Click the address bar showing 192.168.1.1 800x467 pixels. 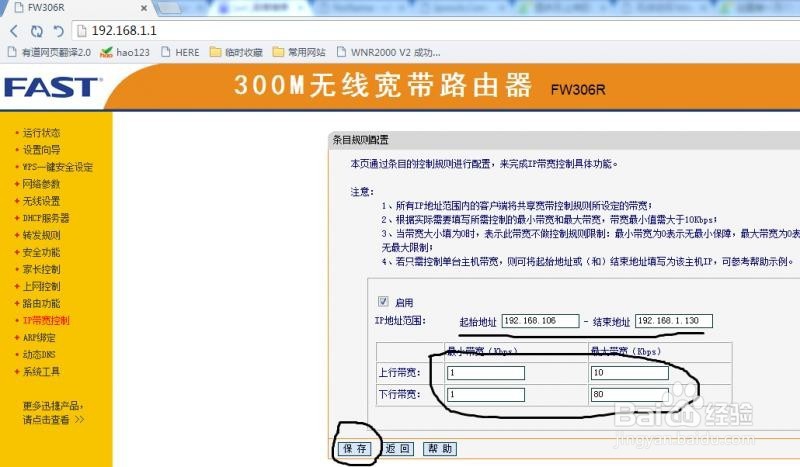(x=436, y=31)
